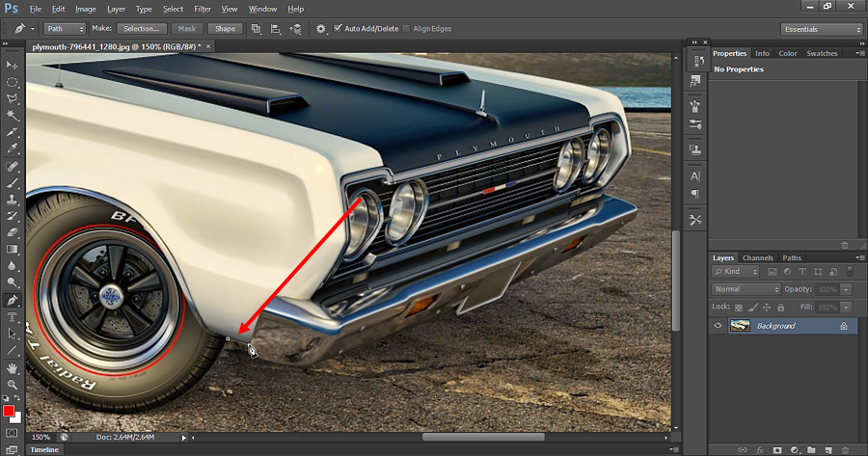Uncheck Auto Add/Delete checkbox
This screenshot has height=457, width=868.
pyautogui.click(x=338, y=28)
